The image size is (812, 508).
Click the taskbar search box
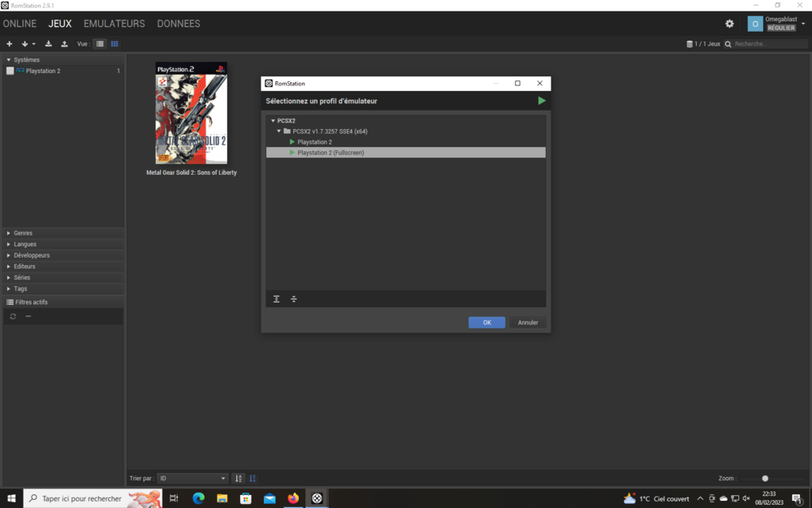click(x=93, y=499)
